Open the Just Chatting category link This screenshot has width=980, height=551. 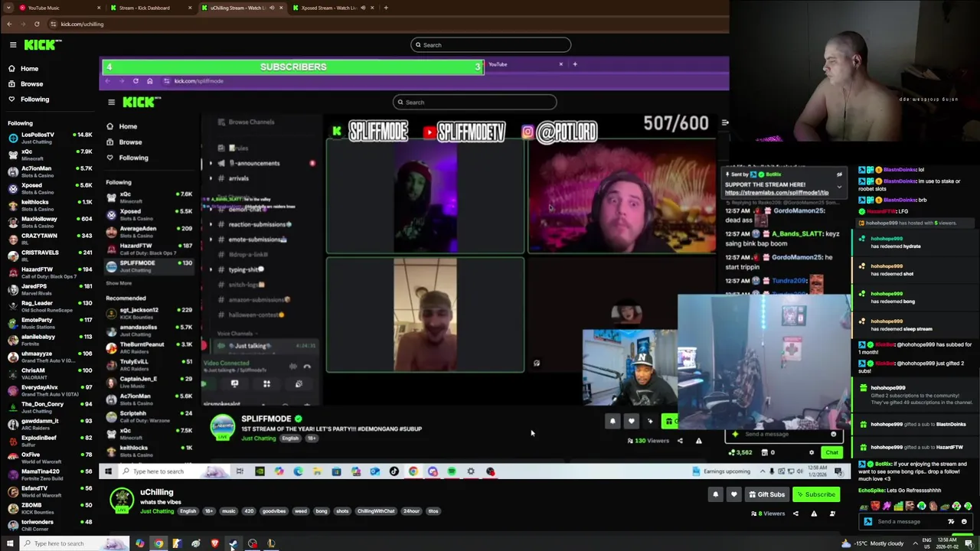157,511
